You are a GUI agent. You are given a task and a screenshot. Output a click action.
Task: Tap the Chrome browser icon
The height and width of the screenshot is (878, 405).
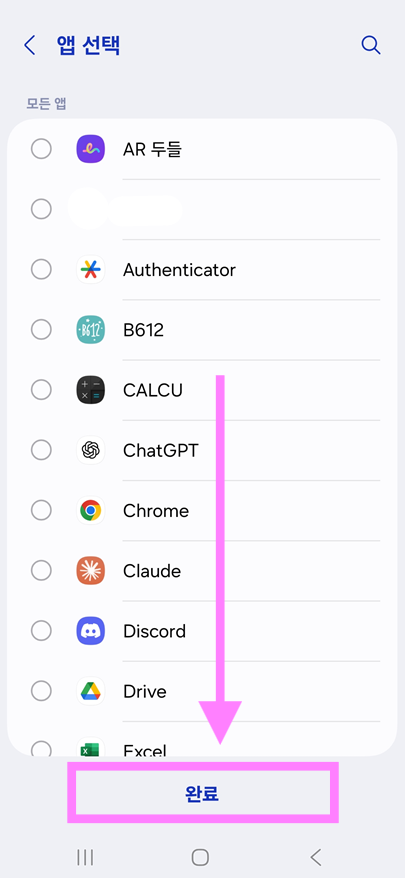90,511
